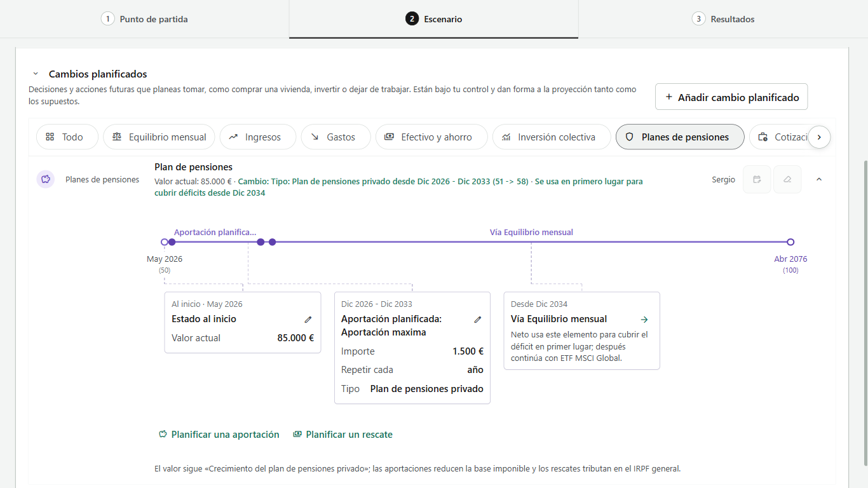This screenshot has width=868, height=488.
Task: Click the piggy bank pension icon
Action: [x=45, y=179]
